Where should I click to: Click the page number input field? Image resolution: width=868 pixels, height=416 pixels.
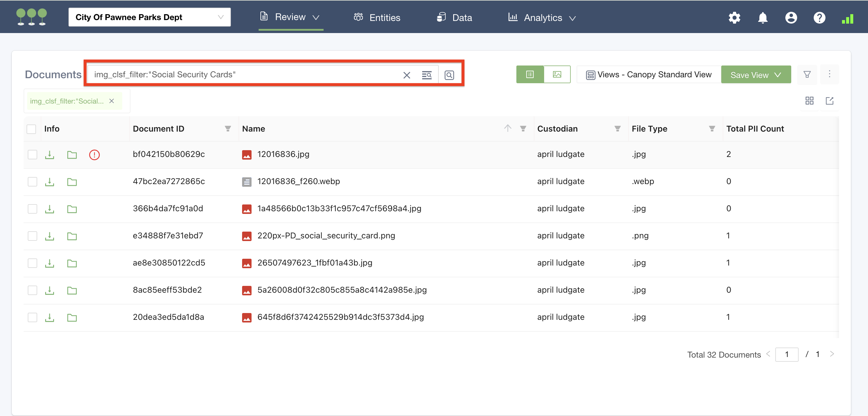tap(787, 354)
